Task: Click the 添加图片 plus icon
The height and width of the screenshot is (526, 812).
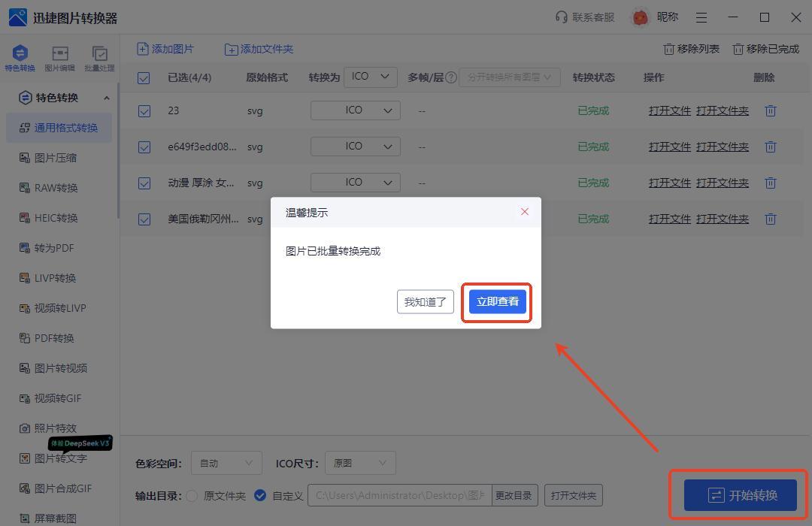Action: [143, 49]
